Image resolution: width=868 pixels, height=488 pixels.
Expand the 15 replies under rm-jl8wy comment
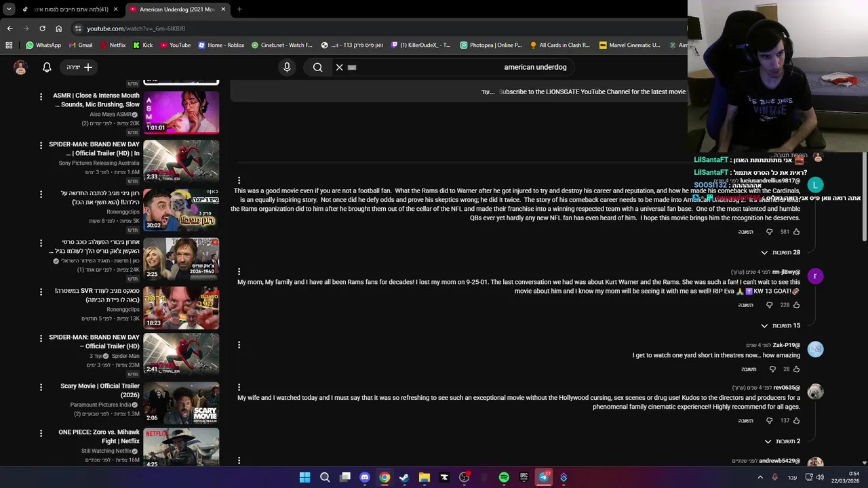click(781, 325)
